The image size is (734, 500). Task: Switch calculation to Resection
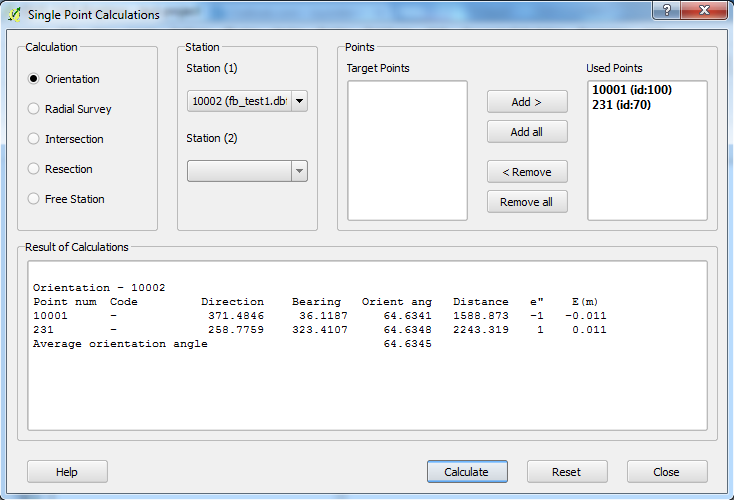(35, 169)
